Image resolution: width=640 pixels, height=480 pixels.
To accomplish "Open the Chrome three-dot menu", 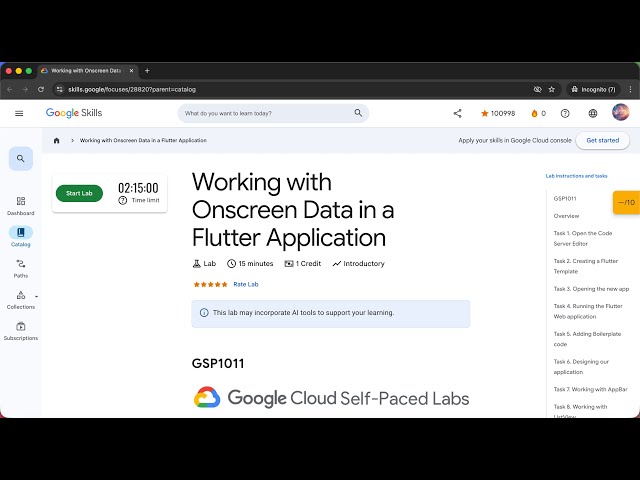I will [630, 89].
